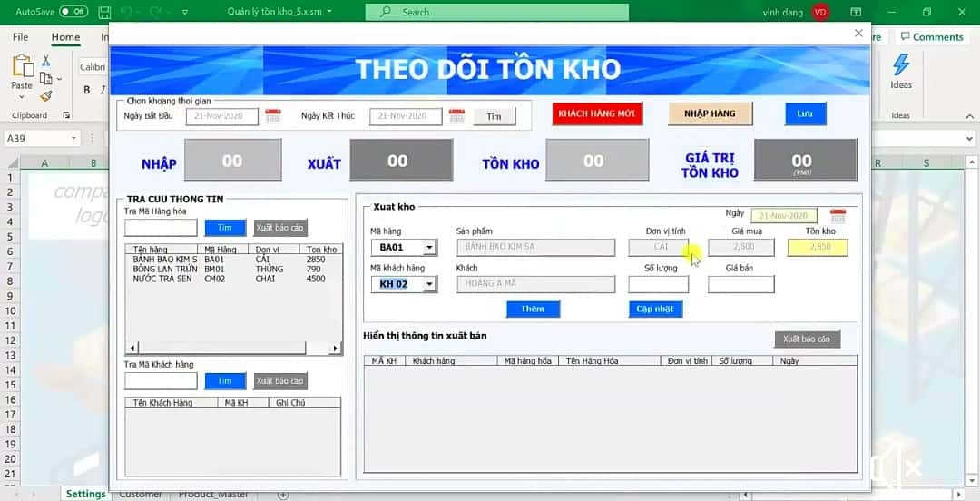This screenshot has height=501, width=980.
Task: Click Tìm under Tra Mã Hàng hóa
Action: click(x=225, y=228)
